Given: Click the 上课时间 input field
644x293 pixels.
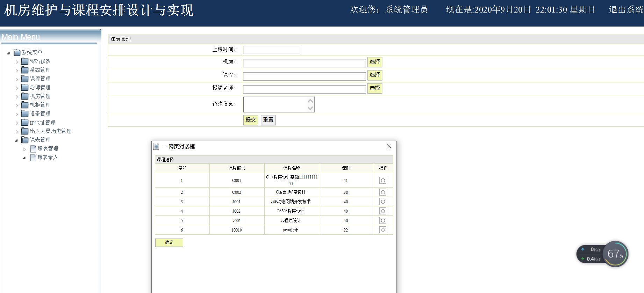Looking at the screenshot, I should (271, 50).
